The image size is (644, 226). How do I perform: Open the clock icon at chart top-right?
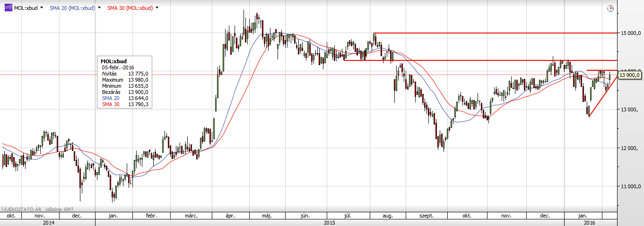click(610, 8)
